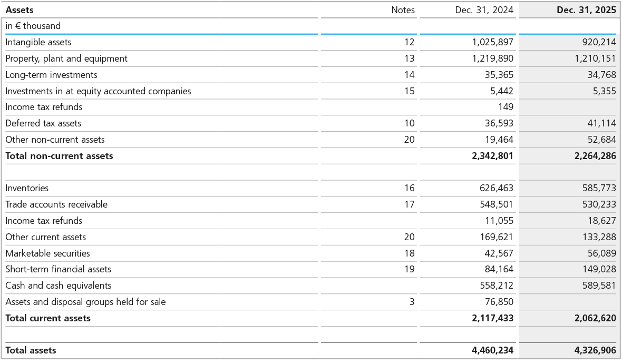Click the 'Assets' column header
Screen dimensions: 622x364
pyautogui.click(x=20, y=10)
